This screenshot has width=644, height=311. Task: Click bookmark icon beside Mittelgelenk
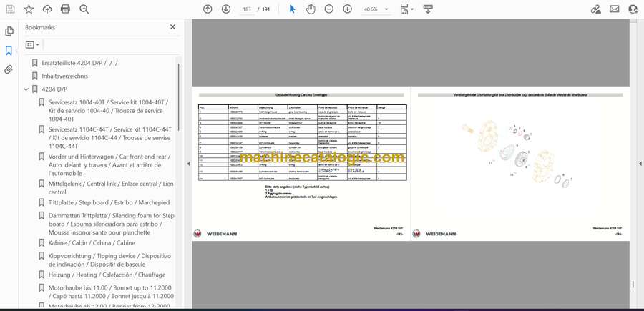pyautogui.click(x=42, y=184)
